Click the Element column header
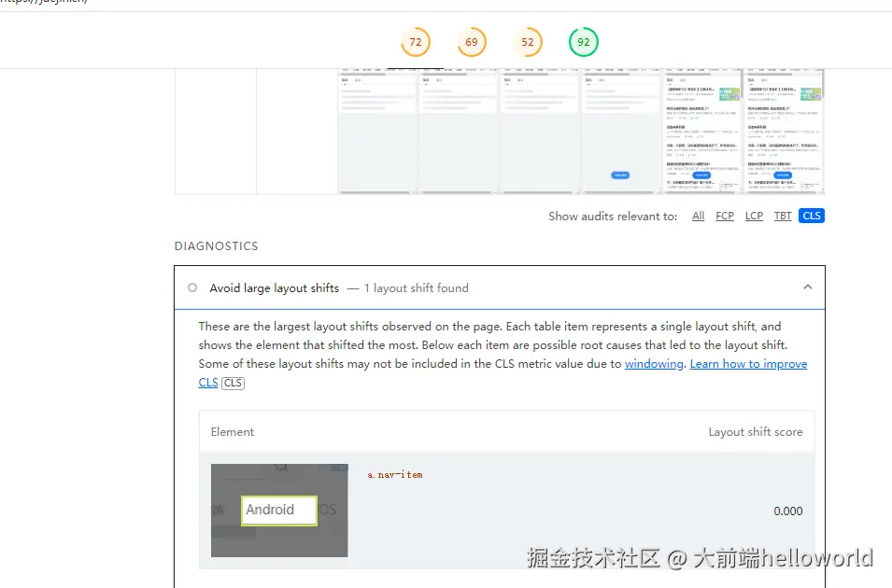892x588 pixels. [x=232, y=432]
